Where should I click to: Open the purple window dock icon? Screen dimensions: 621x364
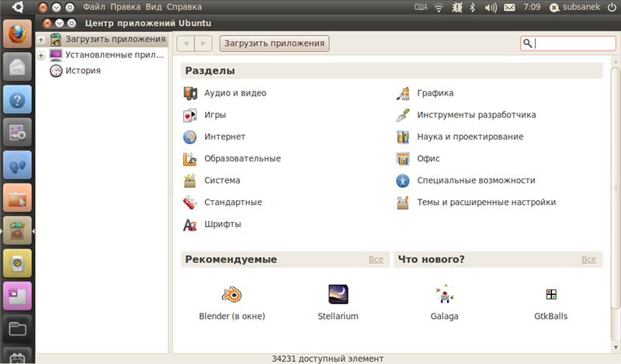click(x=17, y=296)
